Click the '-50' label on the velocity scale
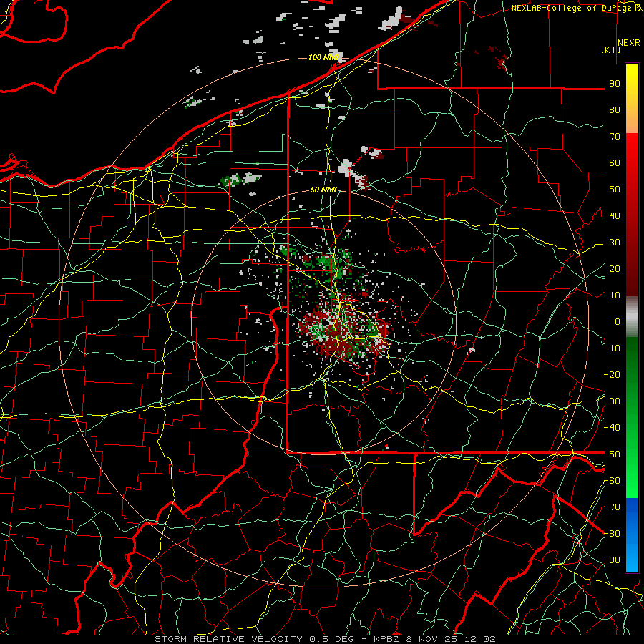 coord(612,454)
